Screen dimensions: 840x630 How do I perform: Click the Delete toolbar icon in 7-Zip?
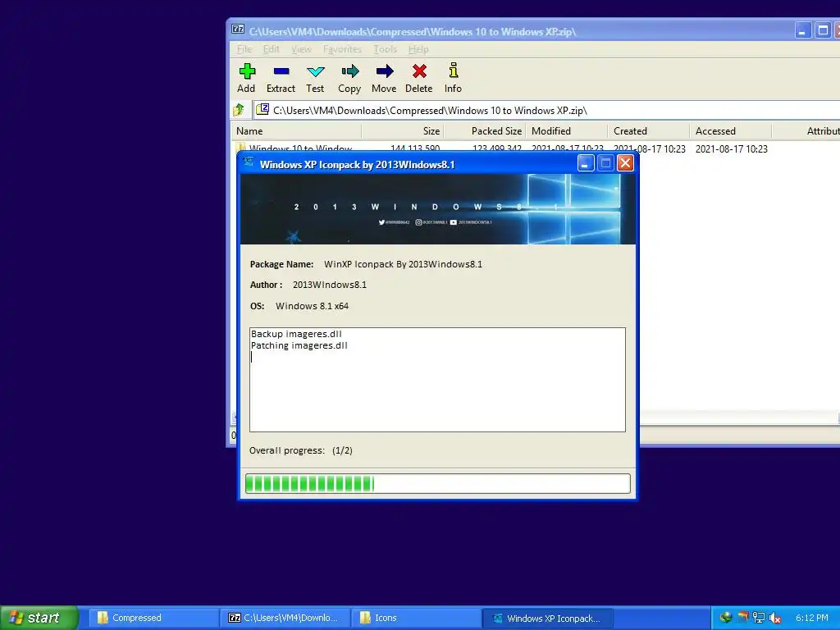click(x=419, y=78)
